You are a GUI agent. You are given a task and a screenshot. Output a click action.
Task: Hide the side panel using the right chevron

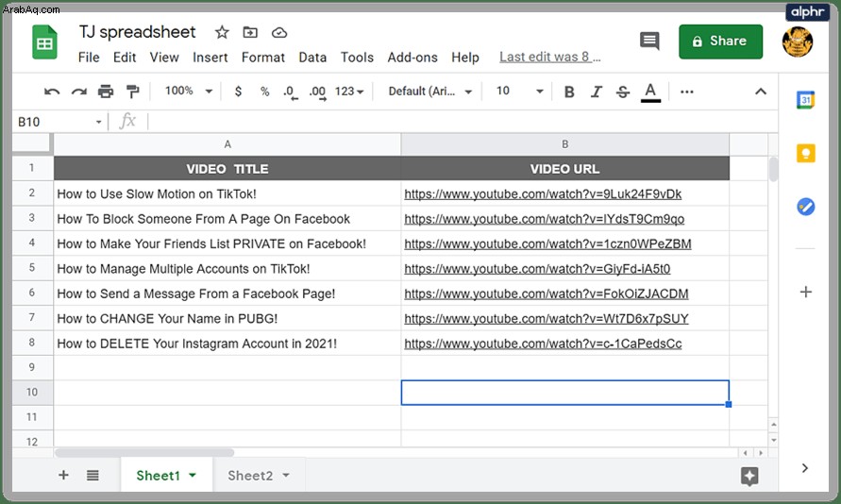[x=804, y=468]
